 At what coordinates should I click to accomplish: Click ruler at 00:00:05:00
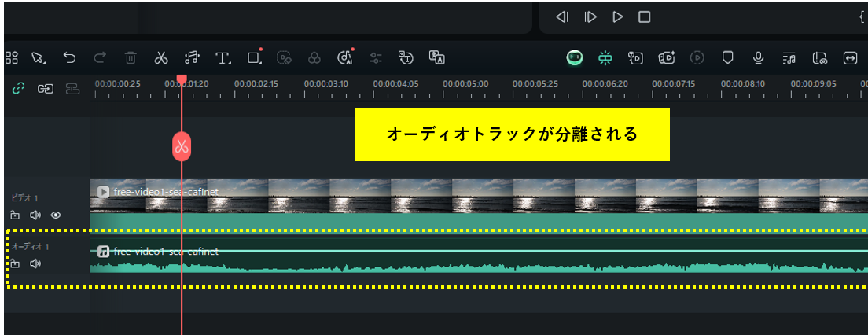[x=465, y=84]
